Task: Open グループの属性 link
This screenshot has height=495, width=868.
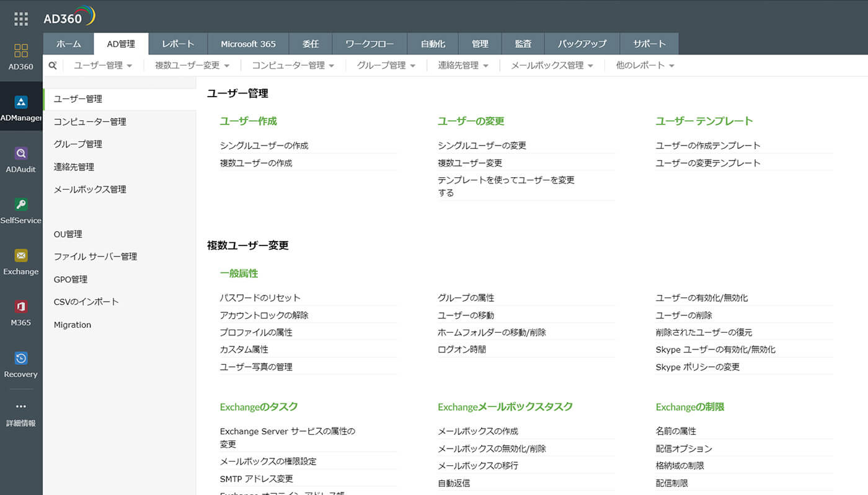Action: [x=466, y=298]
